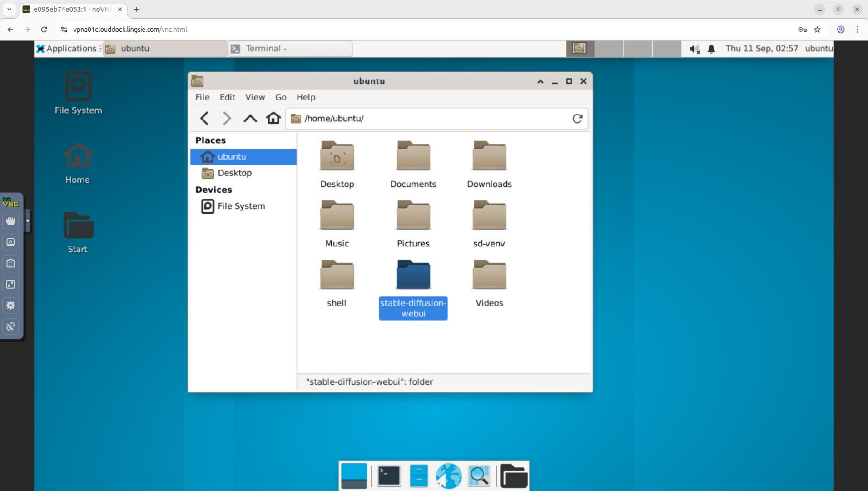
Task: Select the Desktop place in the sidebar
Action: (234, 173)
